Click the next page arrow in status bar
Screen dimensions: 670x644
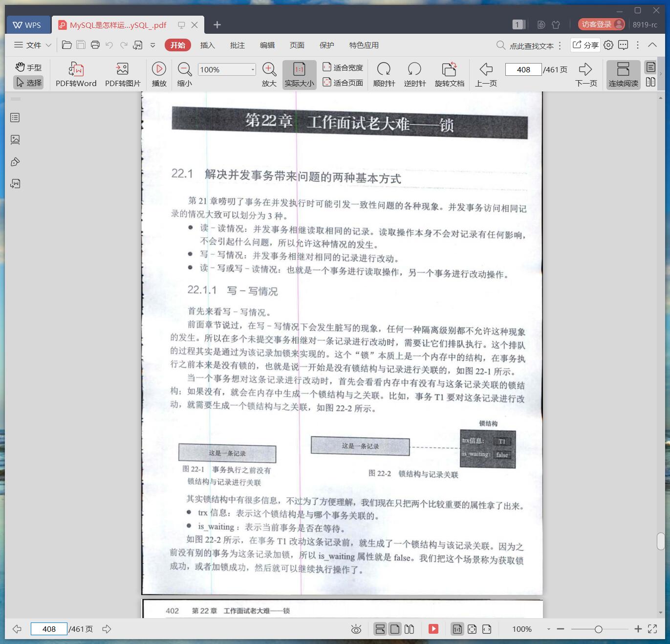pyautogui.click(x=107, y=629)
